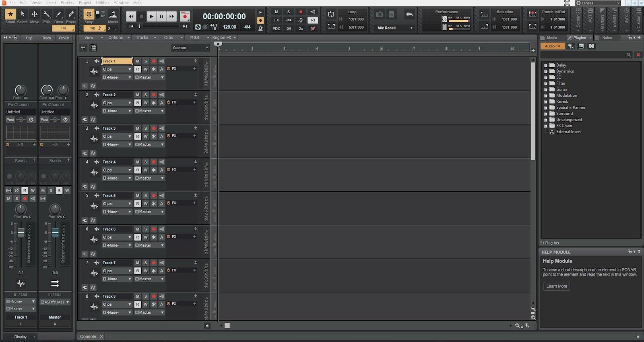Open the Tracks menu
Image resolution: width=644 pixels, height=342 pixels.
point(144,37)
